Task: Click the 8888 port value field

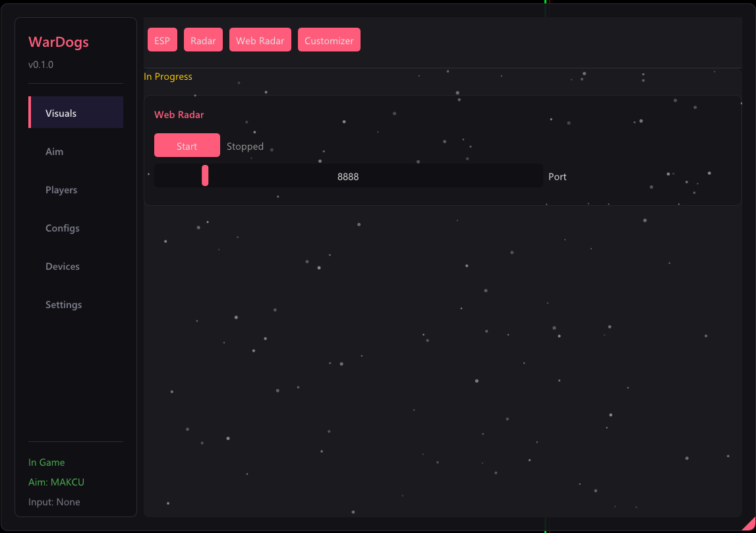Action: (348, 175)
